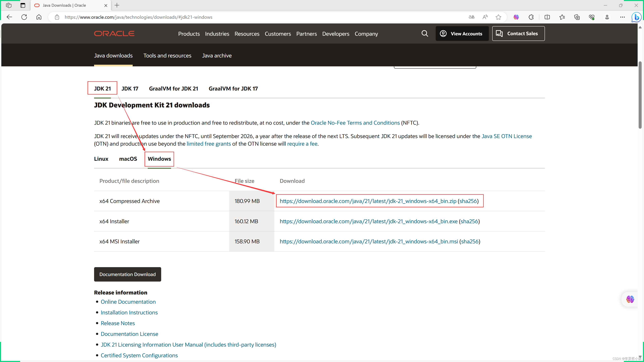Screen dimensions: 644x362
Task: Click the Oracle search magnifier icon
Action: [425, 34]
